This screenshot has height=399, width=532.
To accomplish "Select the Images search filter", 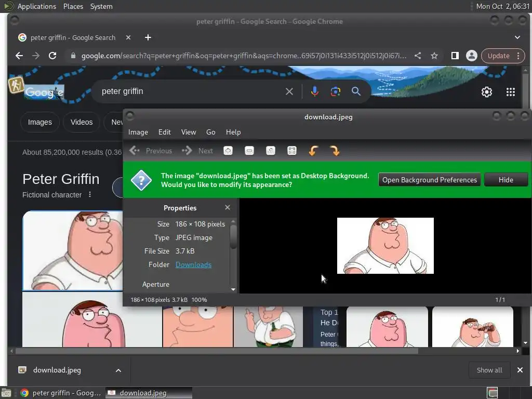I will tap(39, 122).
